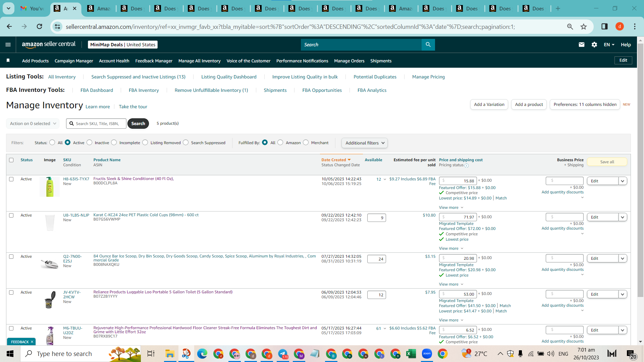The image size is (644, 362).
Task: Open the browser tab search dropdown
Action: pyautogui.click(x=8, y=8)
